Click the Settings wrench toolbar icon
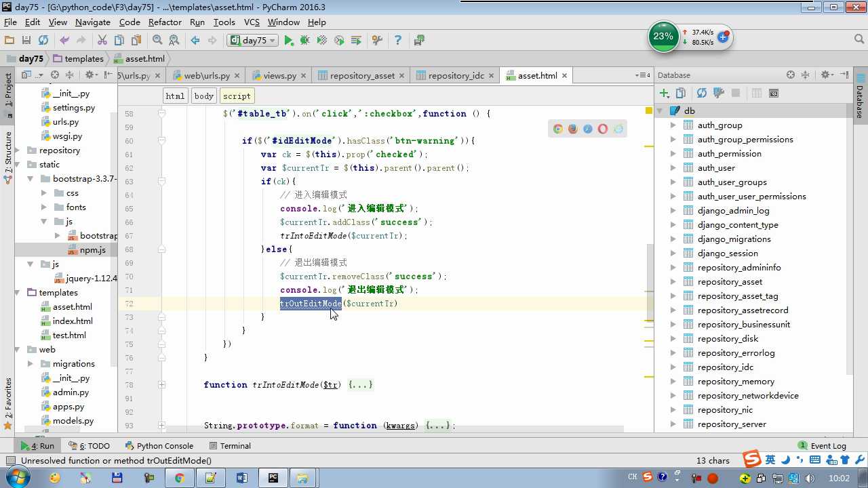 point(378,41)
